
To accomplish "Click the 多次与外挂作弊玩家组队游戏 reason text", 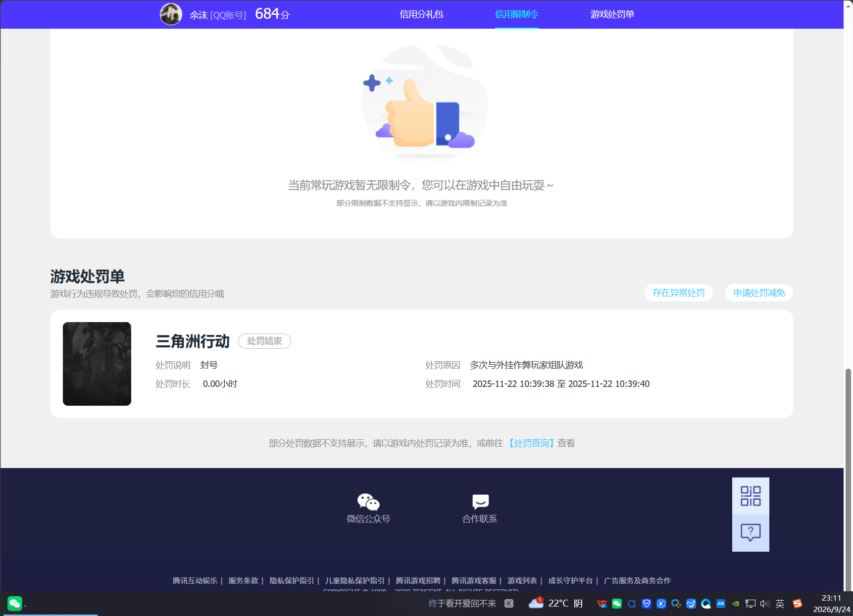I will [x=526, y=365].
